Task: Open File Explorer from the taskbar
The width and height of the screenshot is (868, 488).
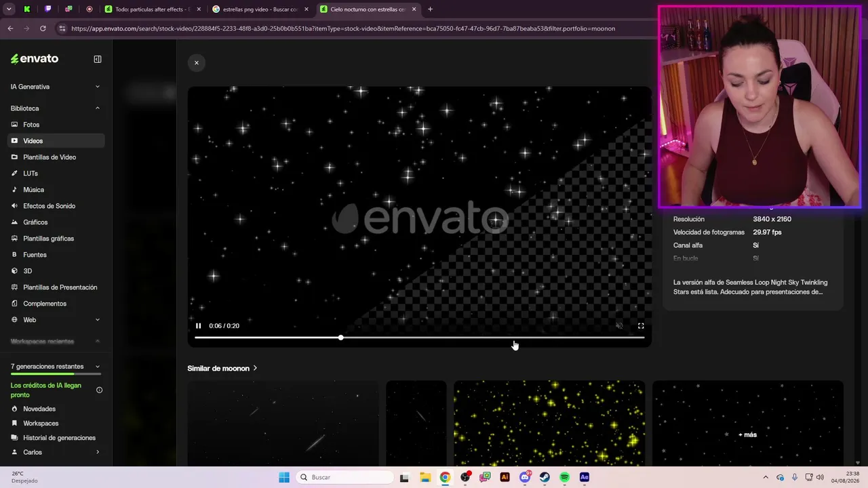Action: pos(425,477)
